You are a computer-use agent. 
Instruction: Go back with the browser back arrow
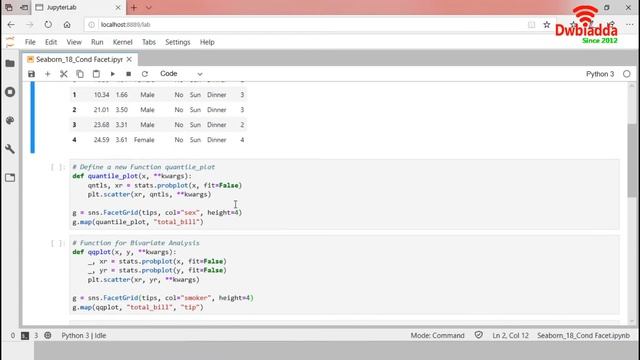(11, 24)
